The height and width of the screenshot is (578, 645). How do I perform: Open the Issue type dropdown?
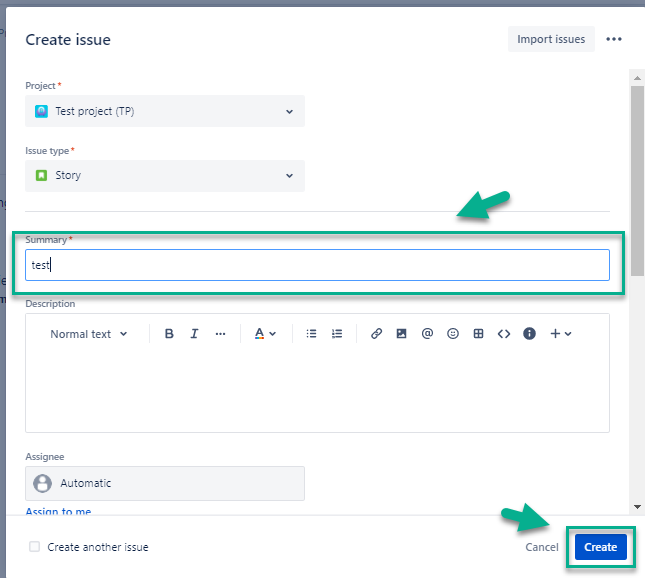click(x=165, y=176)
